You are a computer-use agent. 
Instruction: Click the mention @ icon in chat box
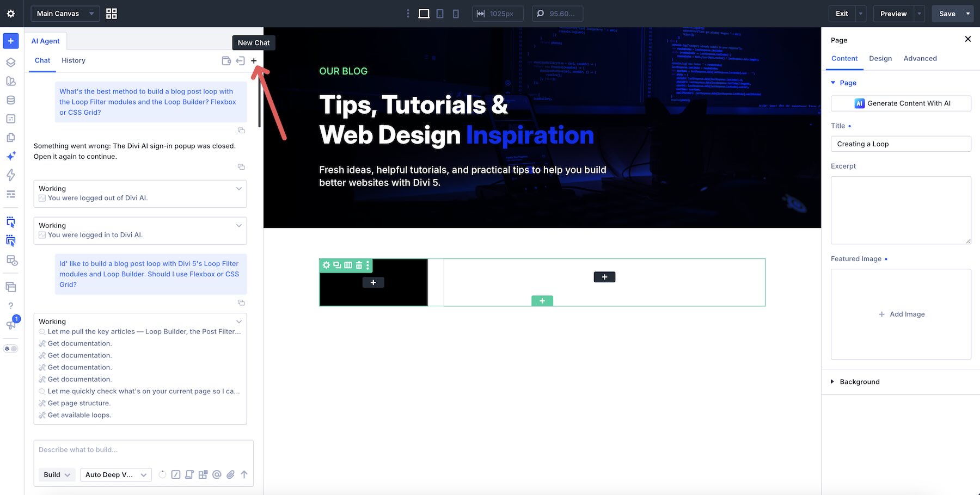click(x=217, y=474)
